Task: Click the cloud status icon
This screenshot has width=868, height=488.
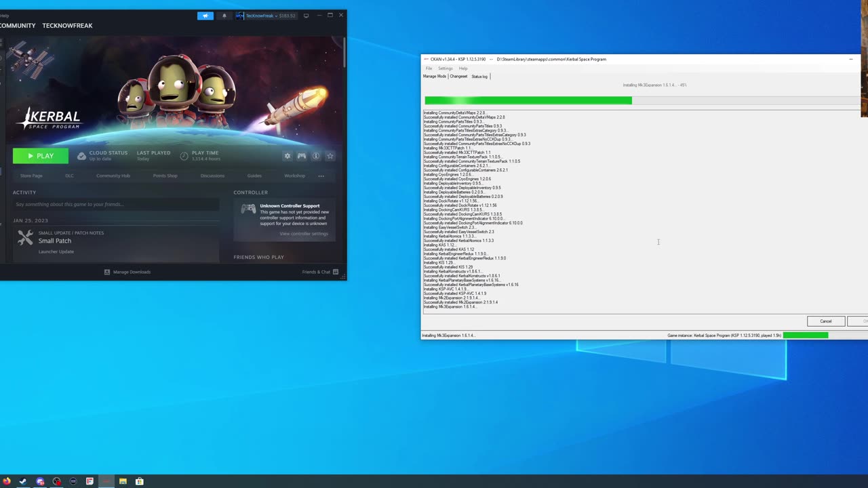Action: 81,156
